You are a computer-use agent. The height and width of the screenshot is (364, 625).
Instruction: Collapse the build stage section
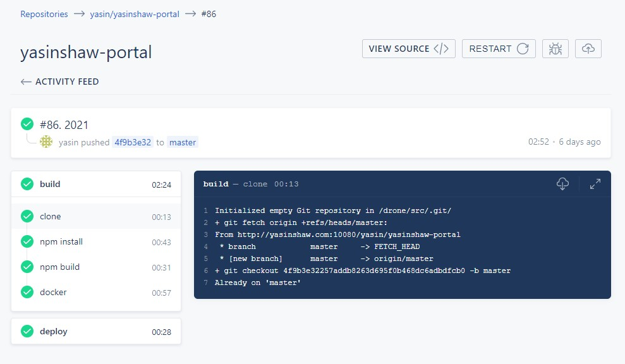tap(96, 185)
